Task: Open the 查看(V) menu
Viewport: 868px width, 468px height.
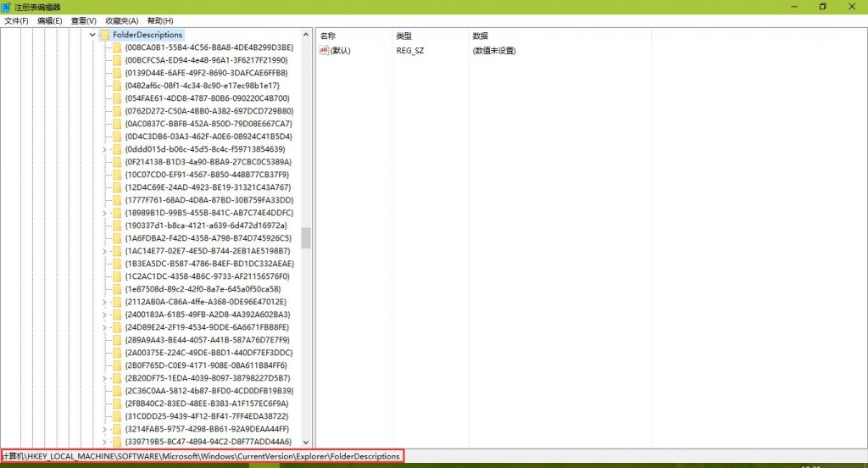Action: click(84, 20)
